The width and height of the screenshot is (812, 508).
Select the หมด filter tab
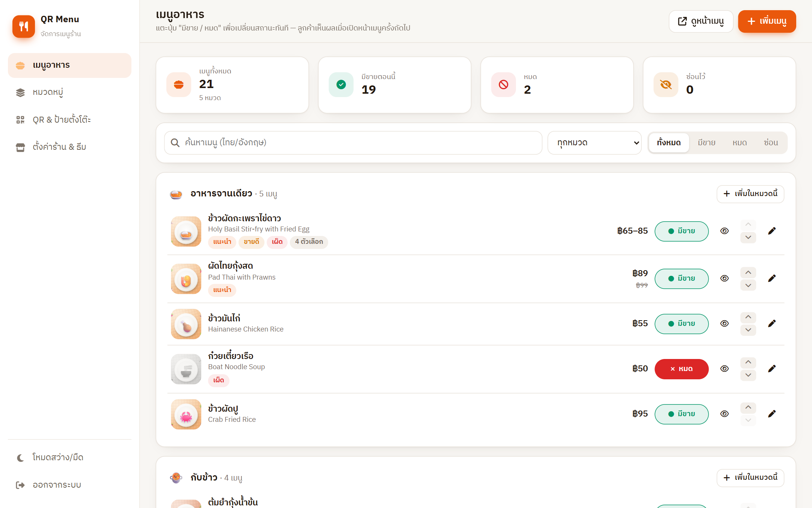tap(739, 143)
